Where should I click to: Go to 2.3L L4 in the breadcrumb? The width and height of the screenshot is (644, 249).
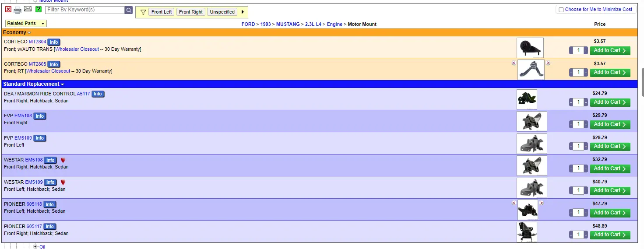(313, 24)
